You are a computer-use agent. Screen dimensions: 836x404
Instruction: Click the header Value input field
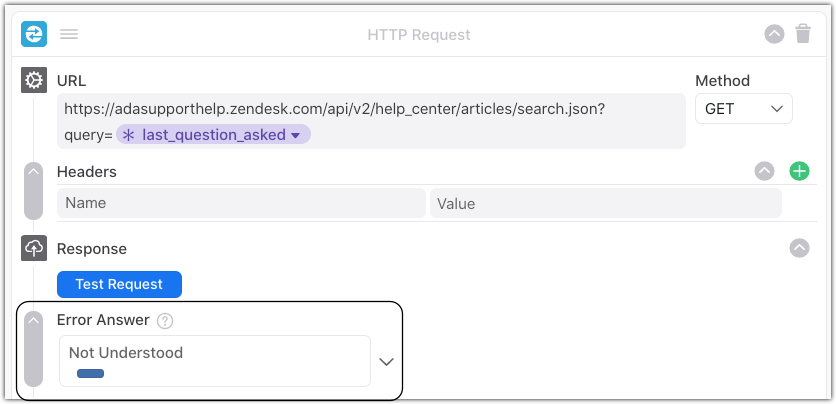(605, 203)
